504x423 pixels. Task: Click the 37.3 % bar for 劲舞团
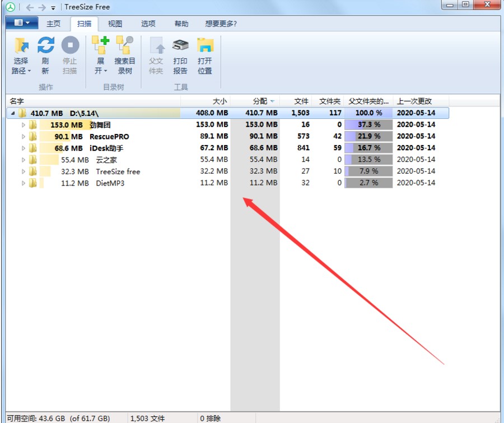click(x=368, y=125)
